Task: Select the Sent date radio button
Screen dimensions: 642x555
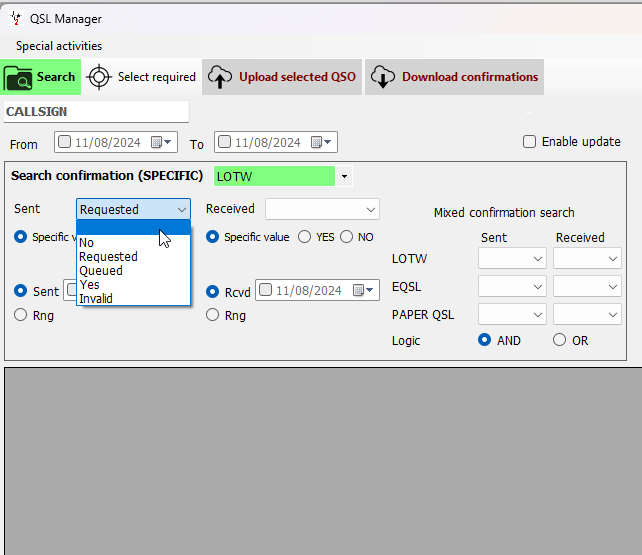Action: [x=20, y=291]
